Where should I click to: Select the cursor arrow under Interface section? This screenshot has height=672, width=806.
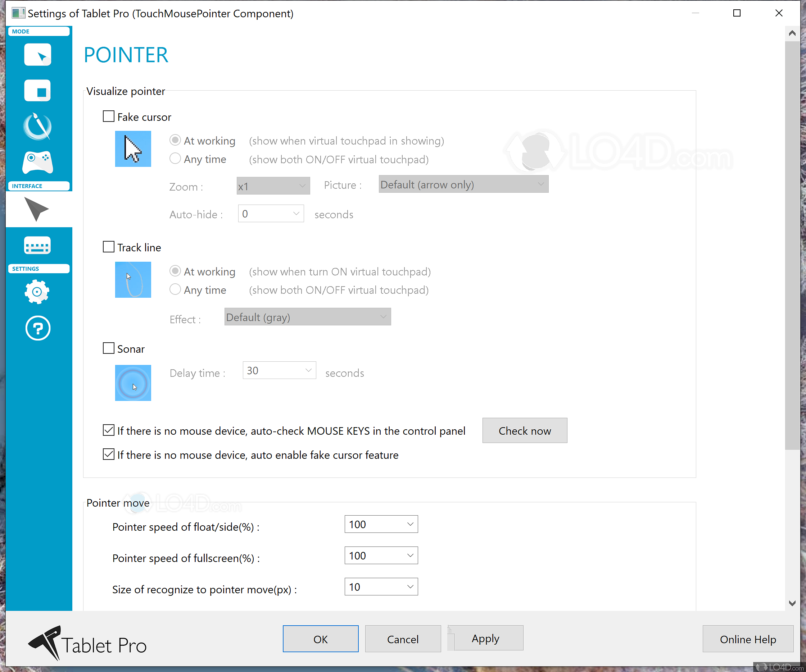tap(37, 209)
